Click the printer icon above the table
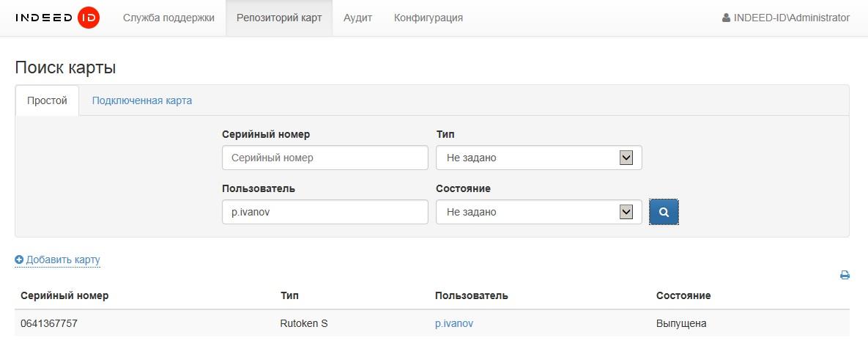868x357 pixels. tap(845, 276)
